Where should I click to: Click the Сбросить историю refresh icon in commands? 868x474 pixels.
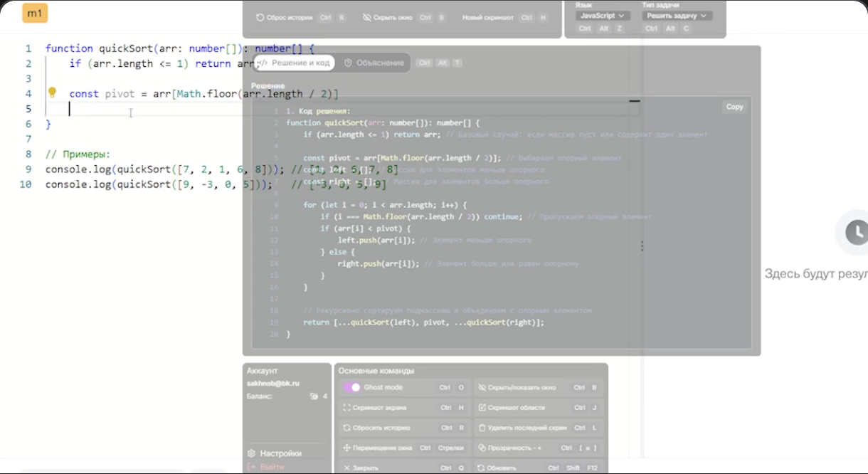pos(347,428)
